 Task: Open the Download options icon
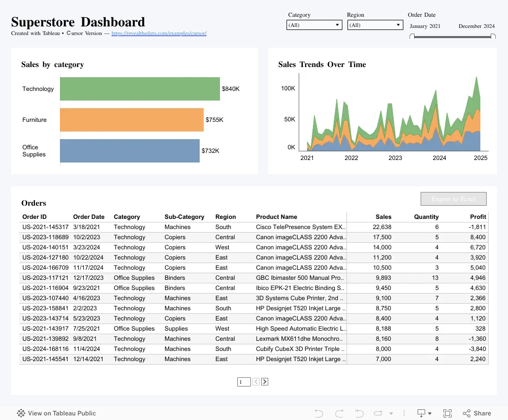tap(424, 413)
